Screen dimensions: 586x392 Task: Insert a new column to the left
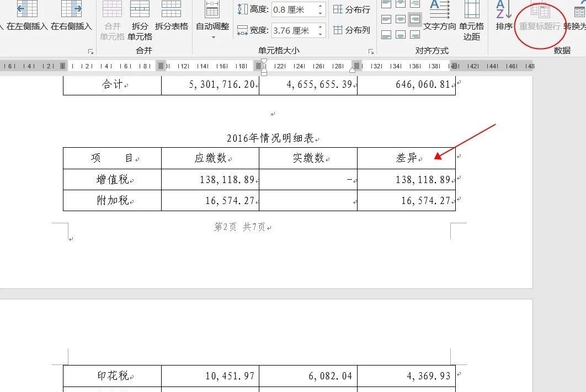coord(25,17)
